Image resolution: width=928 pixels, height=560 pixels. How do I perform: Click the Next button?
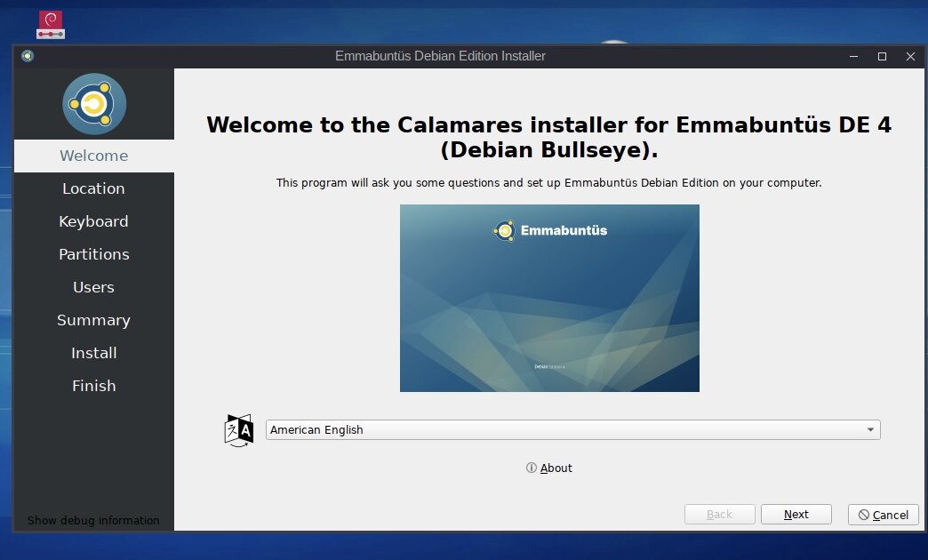(796, 515)
